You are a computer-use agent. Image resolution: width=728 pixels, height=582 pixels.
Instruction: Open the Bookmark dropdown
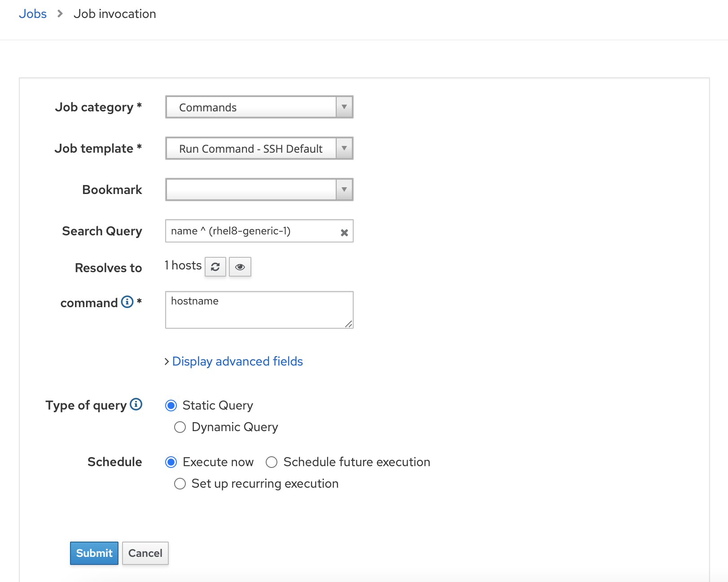coord(259,190)
